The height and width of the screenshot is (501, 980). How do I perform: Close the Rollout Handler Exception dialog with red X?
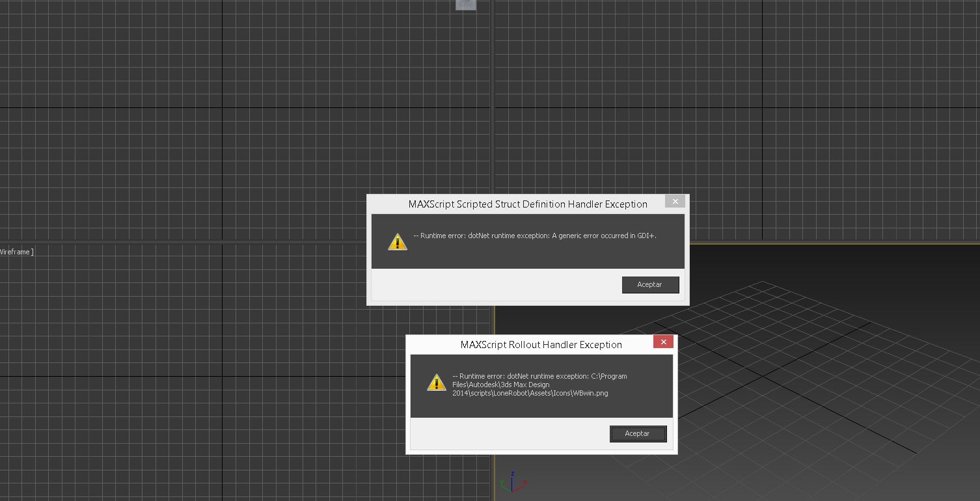[x=663, y=342]
